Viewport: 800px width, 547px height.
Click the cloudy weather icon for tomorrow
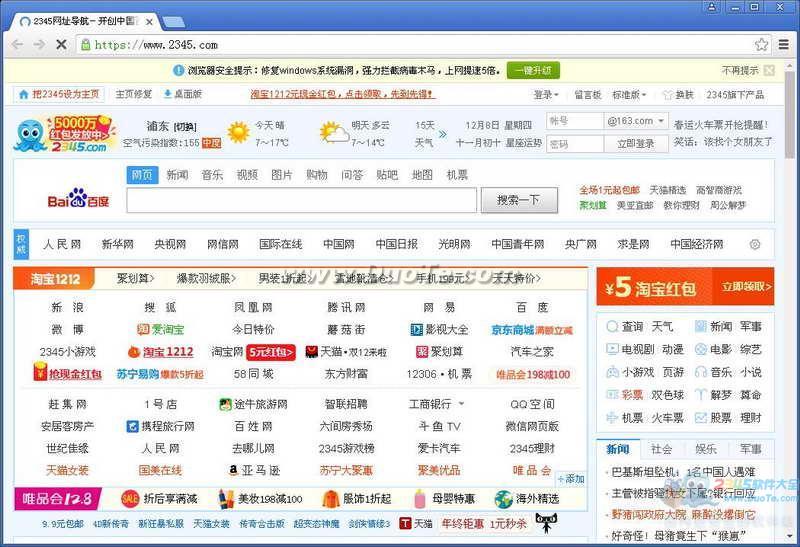tap(334, 133)
